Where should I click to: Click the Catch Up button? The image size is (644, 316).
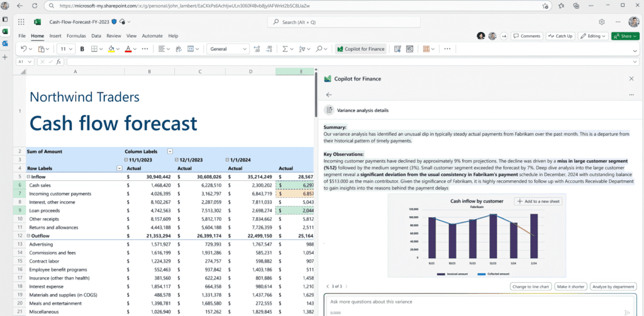(560, 36)
